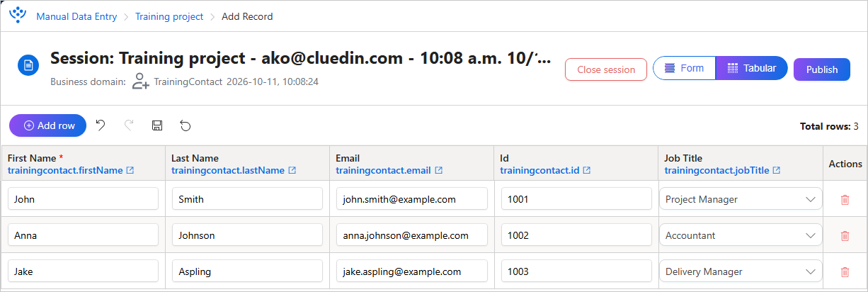
Task: Edit the Last Name field containing Smith
Action: pyautogui.click(x=247, y=199)
